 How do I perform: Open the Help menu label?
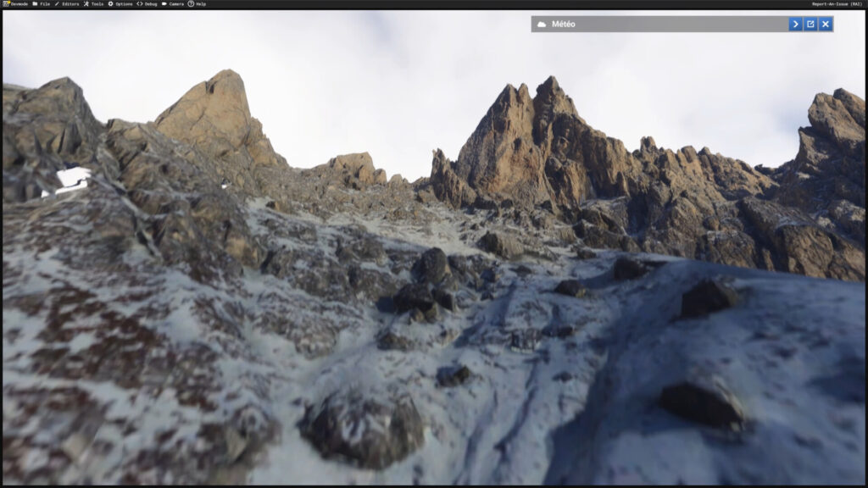coord(201,4)
